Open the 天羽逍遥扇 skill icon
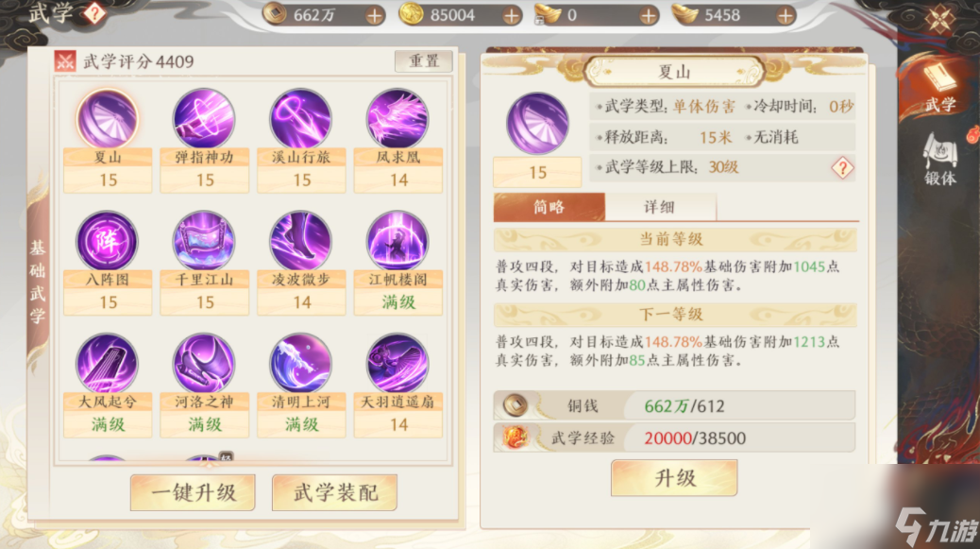This screenshot has width=980, height=549. 398,363
